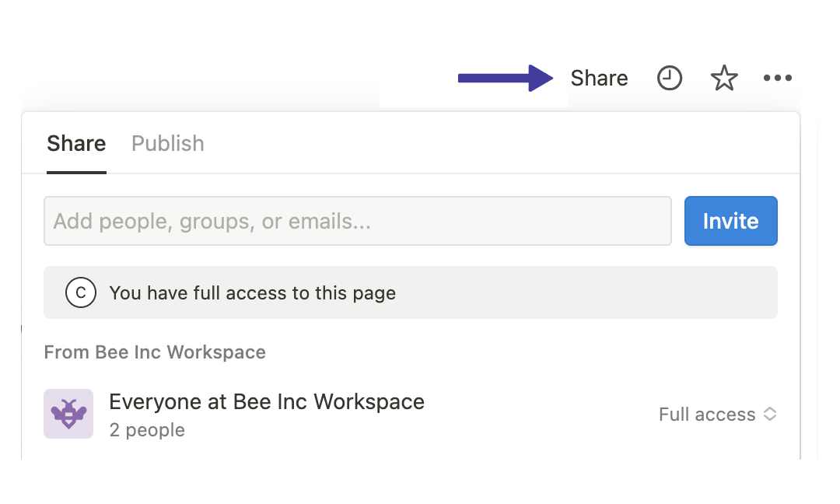The image size is (840, 504).
Task: Click the purple bee workspace icon
Action: tap(68, 414)
